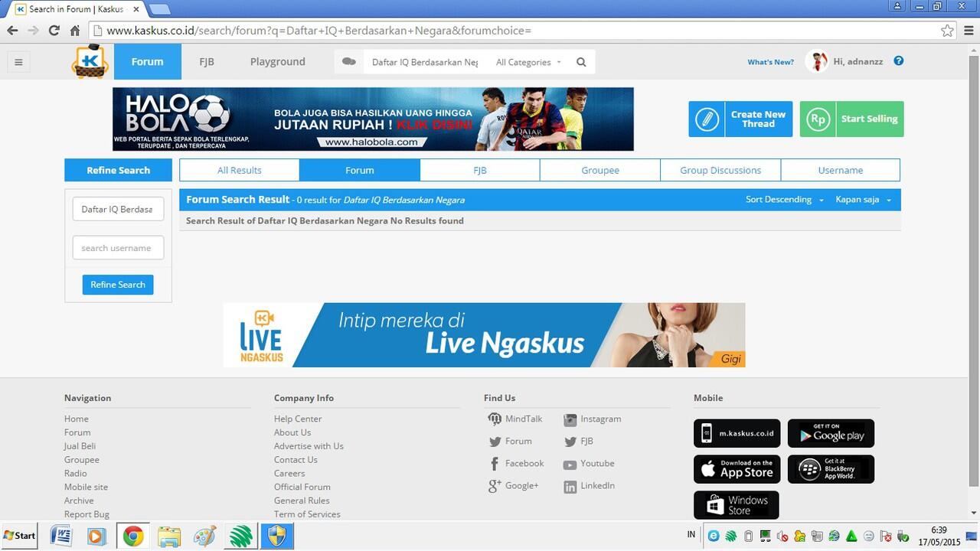The height and width of the screenshot is (551, 980).
Task: Open Word from the taskbar
Action: pyautogui.click(x=61, y=536)
